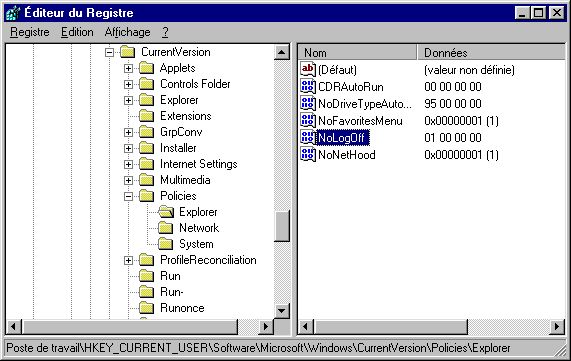Open the ? help menu
571x361 pixels.
click(165, 32)
